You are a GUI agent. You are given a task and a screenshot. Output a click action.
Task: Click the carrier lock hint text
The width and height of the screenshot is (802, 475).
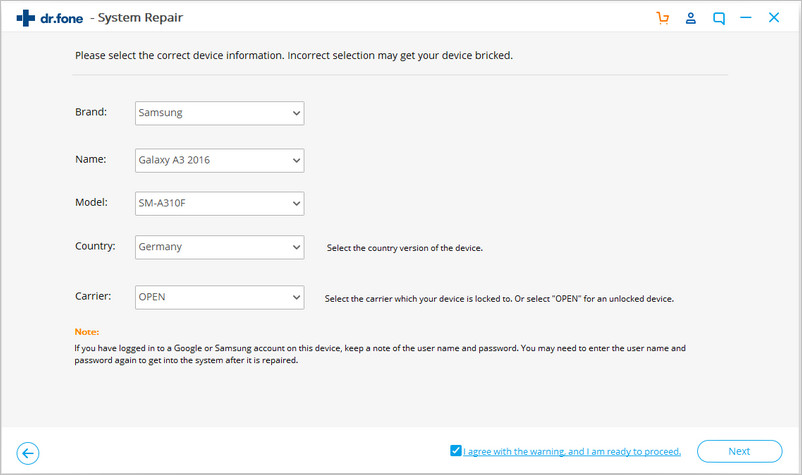click(x=499, y=298)
